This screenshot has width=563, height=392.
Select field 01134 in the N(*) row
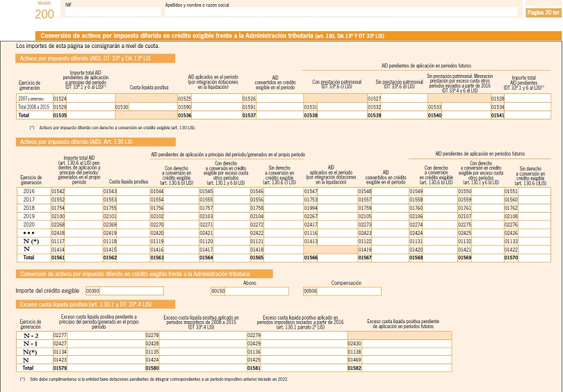point(106,352)
